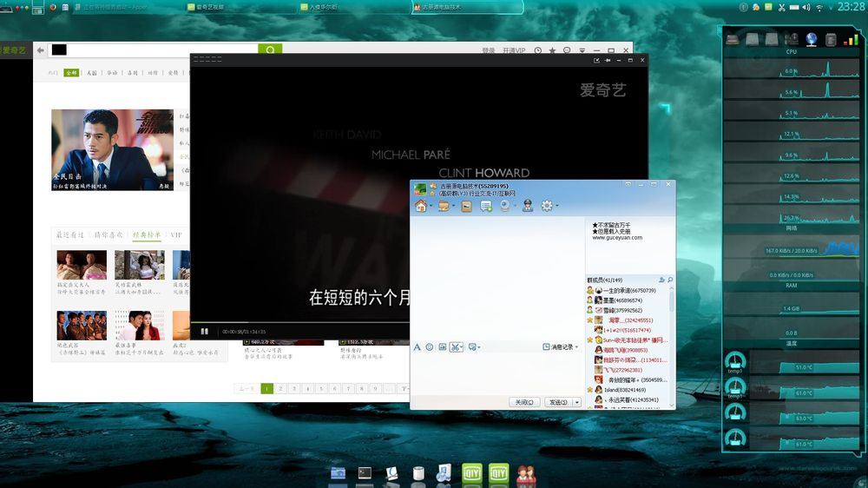This screenshot has height=488, width=868.
Task: Expand the webcam dropdown arrow in QQ toolbar
Action: click(515, 206)
